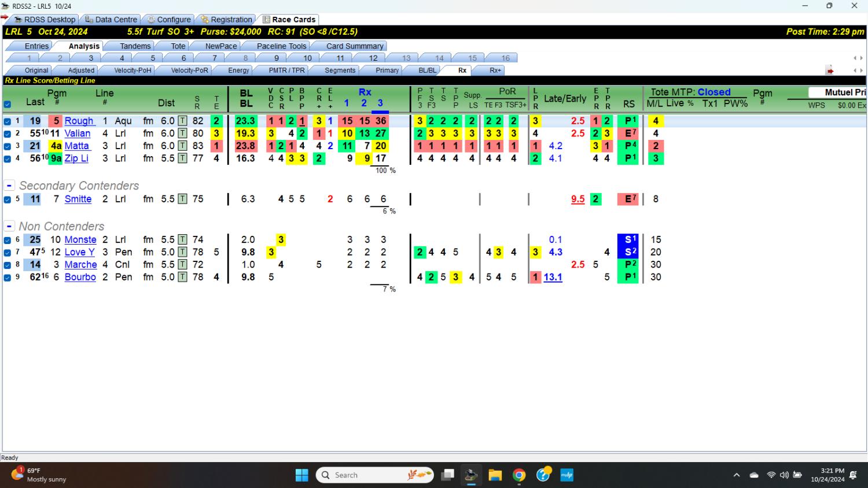
Task: Open horse link Rough
Action: pyautogui.click(x=79, y=121)
